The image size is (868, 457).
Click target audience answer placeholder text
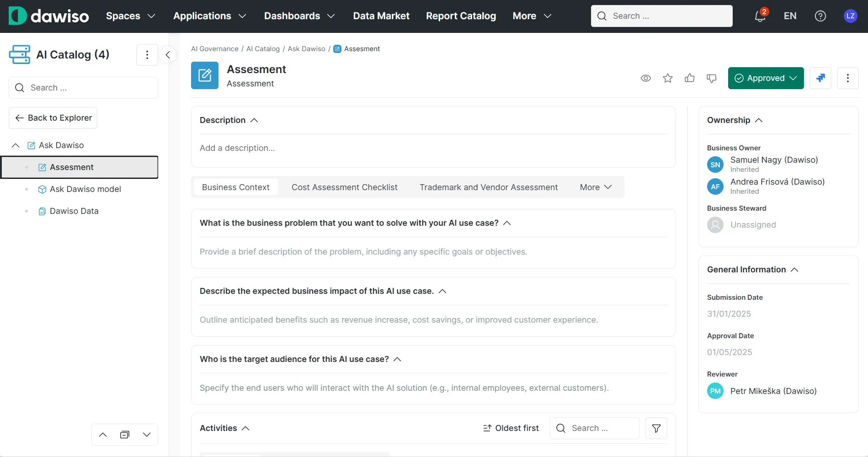pyautogui.click(x=404, y=388)
